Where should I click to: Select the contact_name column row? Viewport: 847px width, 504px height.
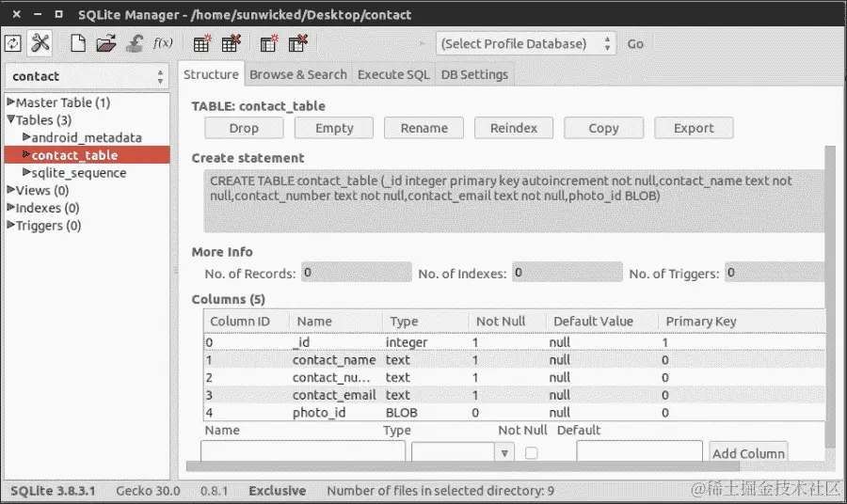[x=514, y=359]
